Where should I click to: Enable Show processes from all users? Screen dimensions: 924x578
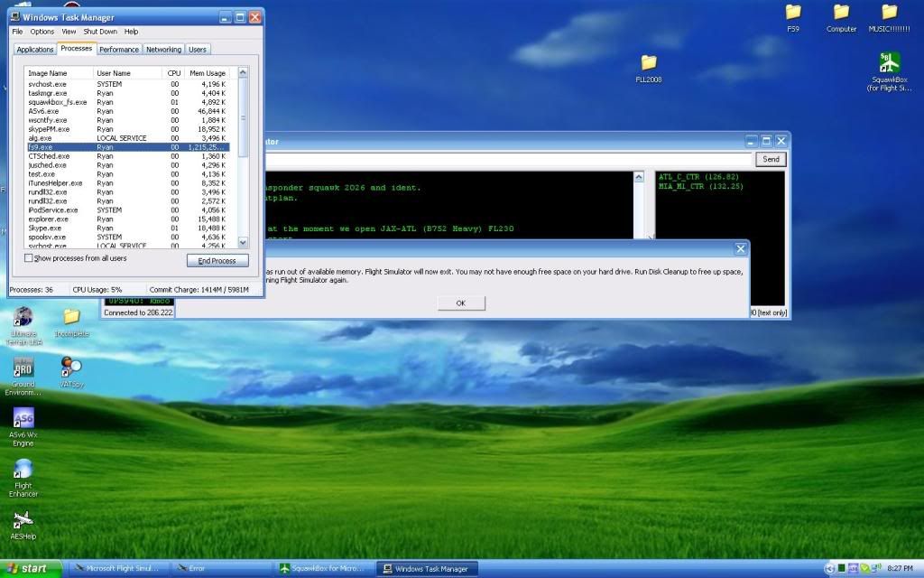tap(29, 258)
